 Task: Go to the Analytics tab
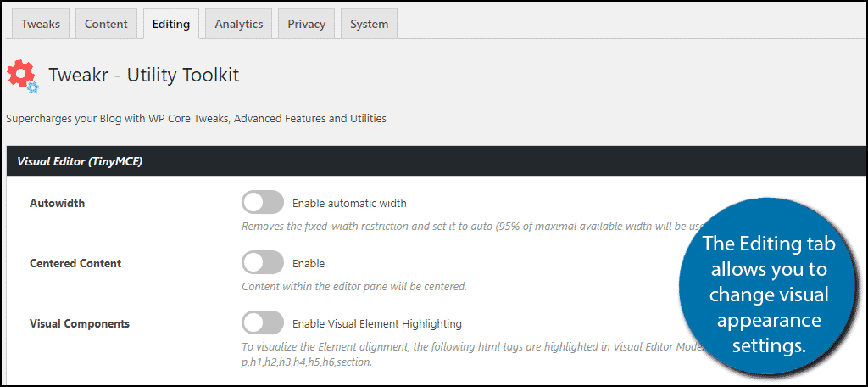239,25
